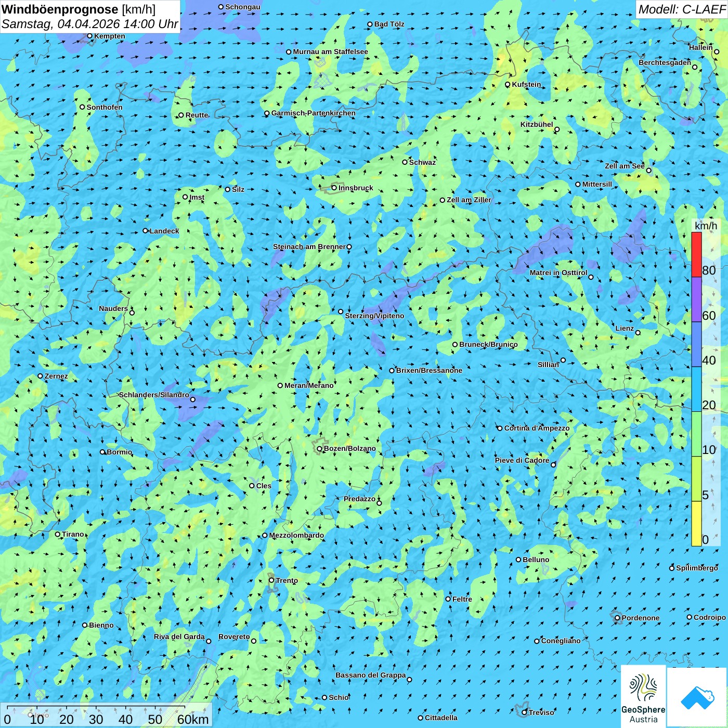Image resolution: width=728 pixels, height=728 pixels.
Task: Click the 'Murnau am Staffelsee' label
Action: point(331,51)
